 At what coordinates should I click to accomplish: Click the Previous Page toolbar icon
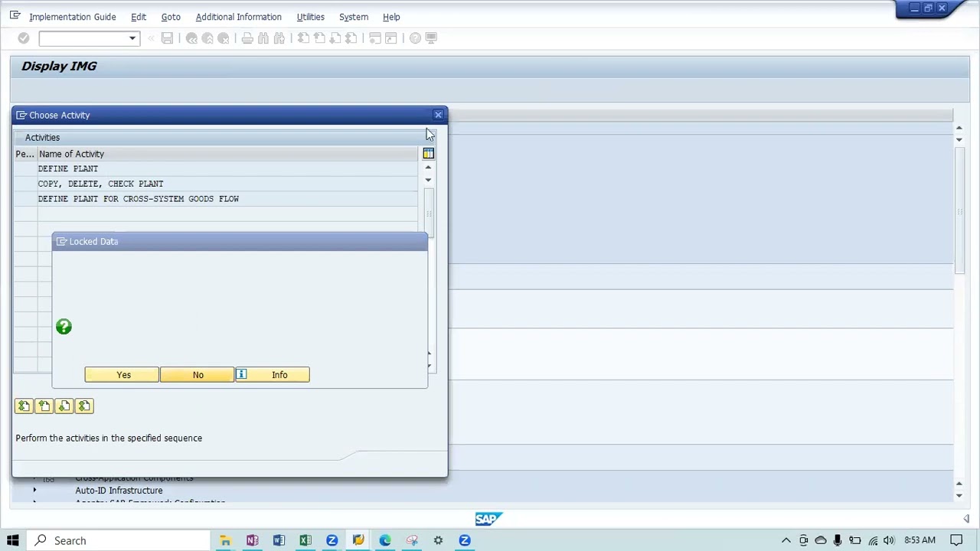[x=319, y=38]
